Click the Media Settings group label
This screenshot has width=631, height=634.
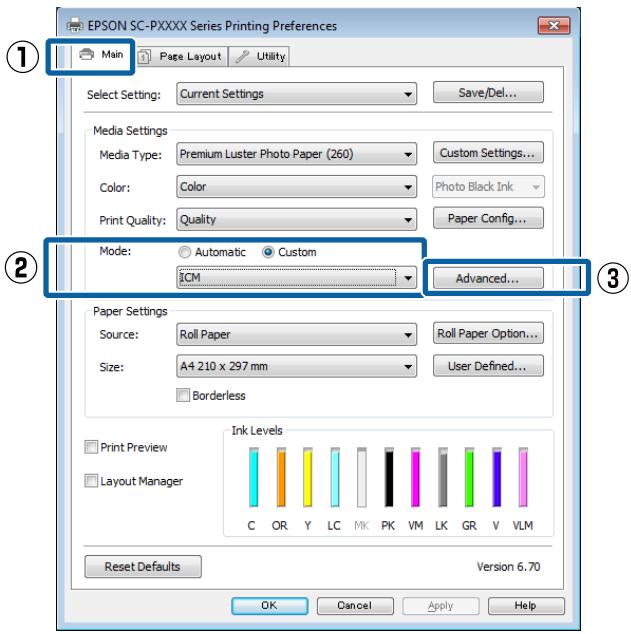pos(130,131)
